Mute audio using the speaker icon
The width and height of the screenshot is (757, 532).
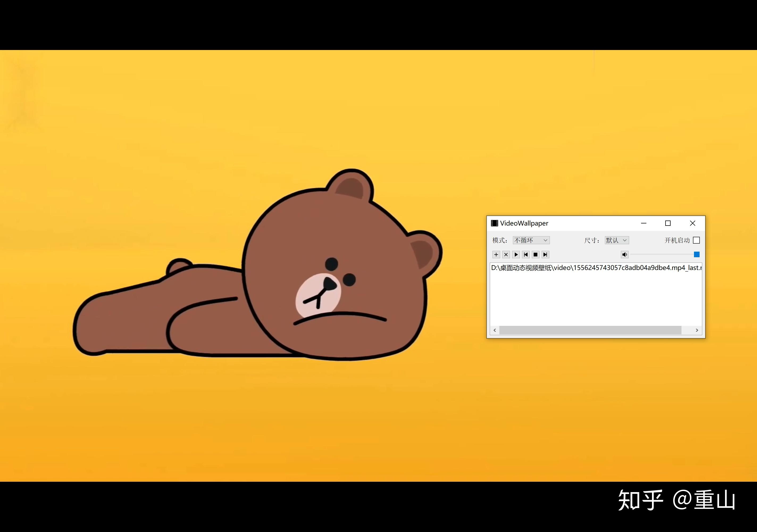tap(625, 254)
